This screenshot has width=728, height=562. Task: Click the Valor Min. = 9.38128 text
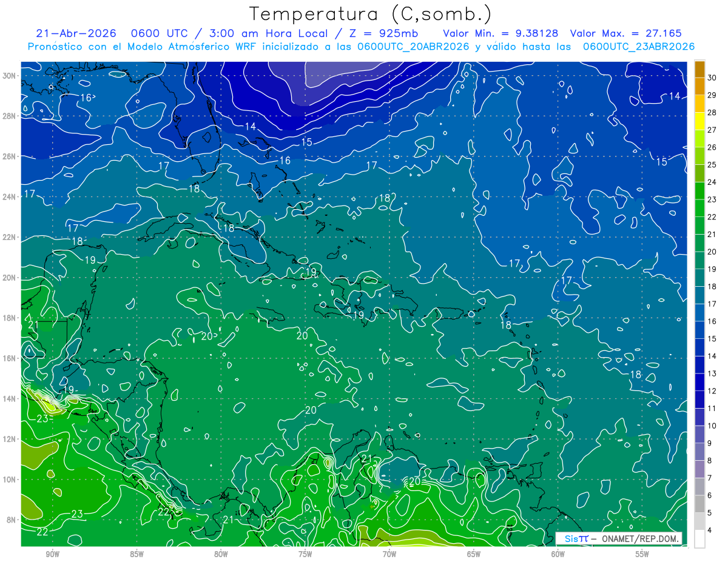click(501, 33)
